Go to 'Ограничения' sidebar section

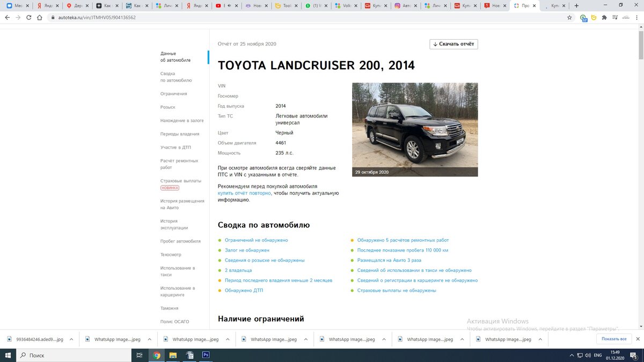click(174, 94)
